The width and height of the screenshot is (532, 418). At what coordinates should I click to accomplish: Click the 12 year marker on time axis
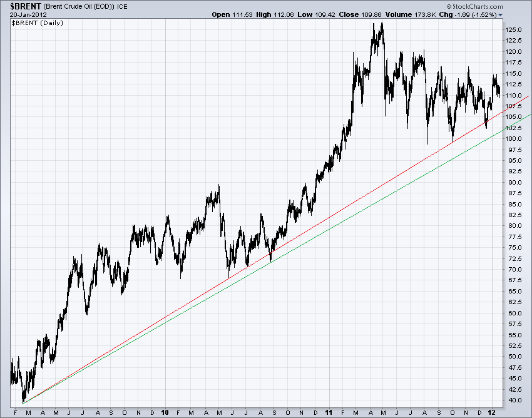pos(493,412)
